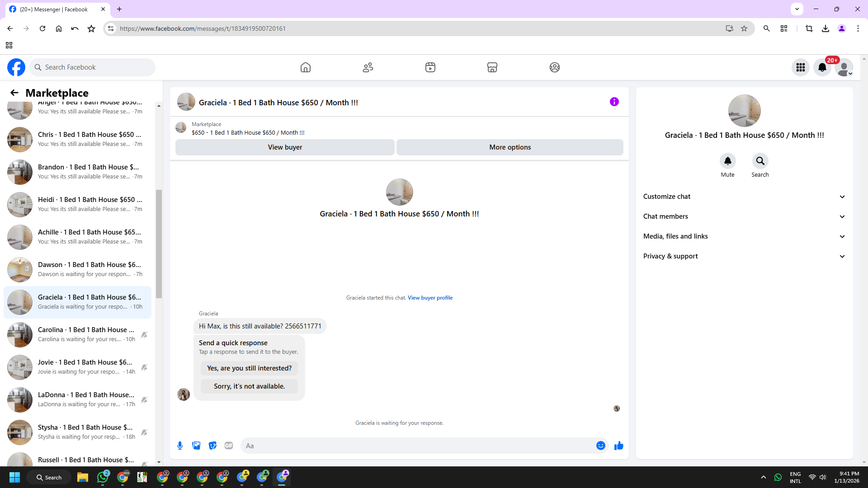Open the sticker picker icon

212,446
